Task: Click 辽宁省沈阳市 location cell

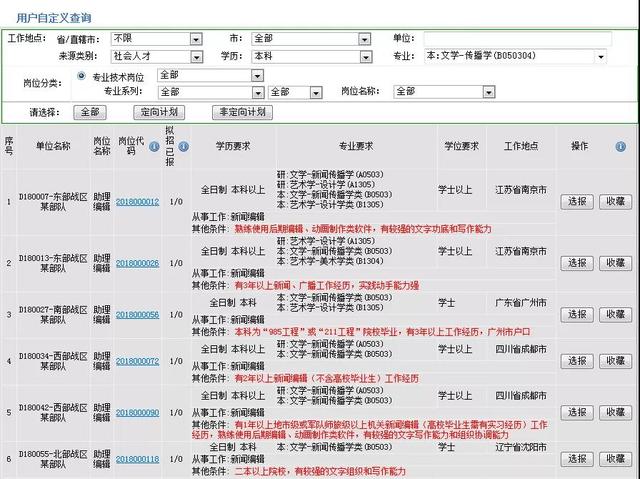Action: [x=521, y=448]
